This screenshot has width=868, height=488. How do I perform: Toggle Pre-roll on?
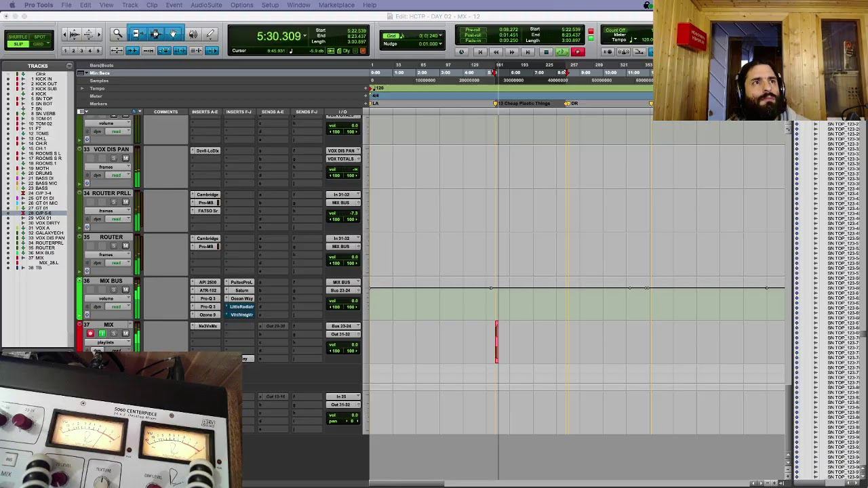point(473,30)
